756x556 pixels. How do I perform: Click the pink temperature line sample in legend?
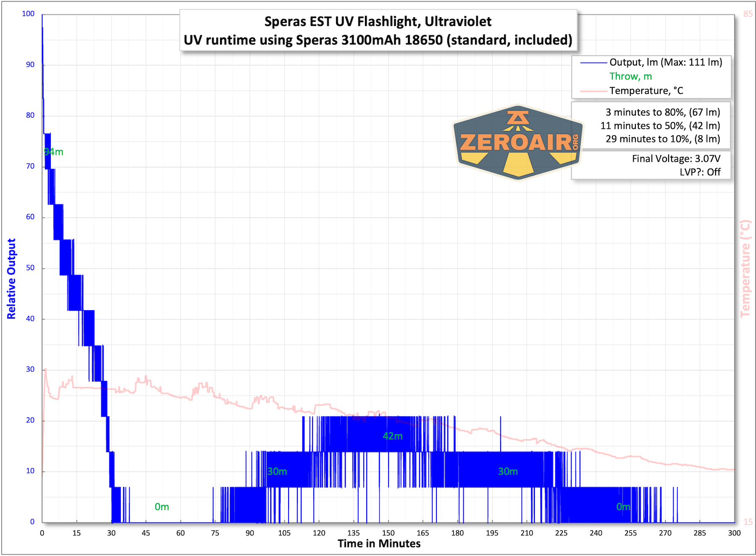coord(593,91)
